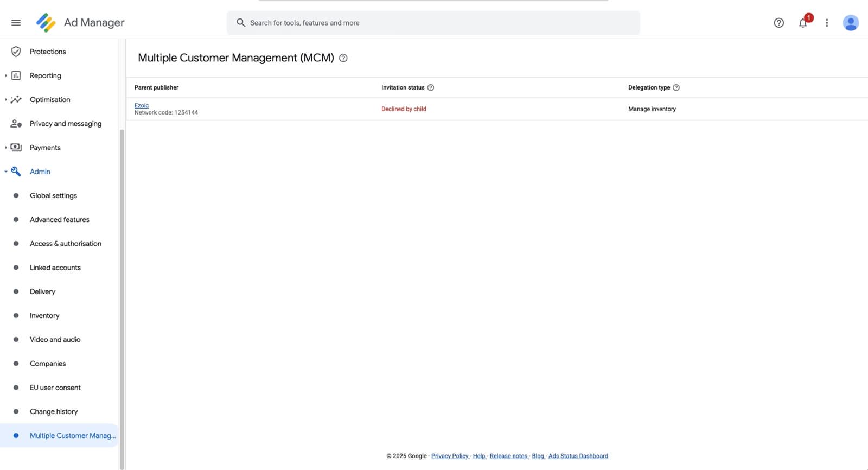Open the three-dot more options menu
868x470 pixels.
(x=827, y=23)
